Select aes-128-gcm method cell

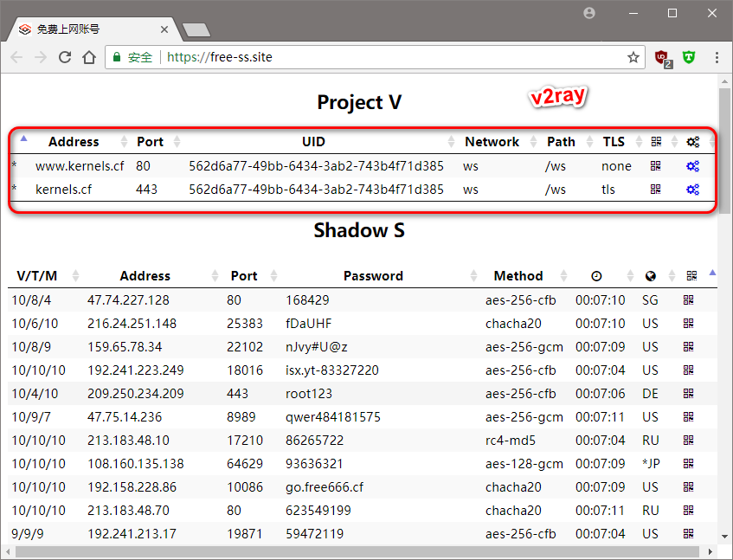click(524, 464)
